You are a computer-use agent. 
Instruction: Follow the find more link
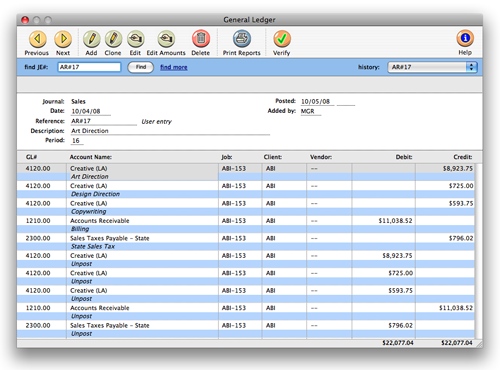tap(174, 67)
